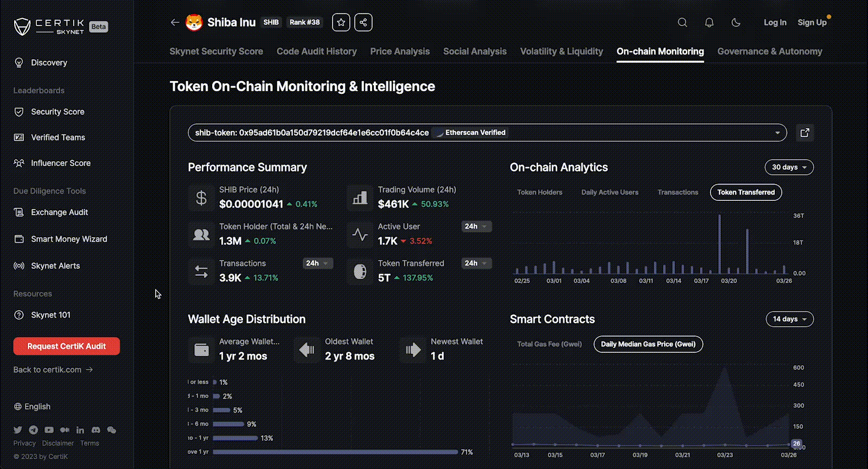The height and width of the screenshot is (469, 868).
Task: Click Sign Up
Action: (812, 22)
